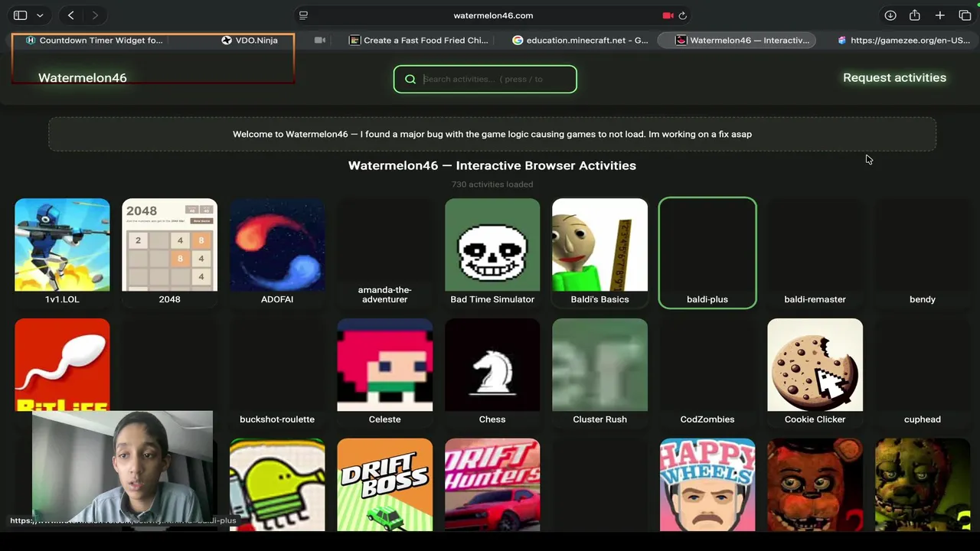The height and width of the screenshot is (551, 980).
Task: Switch to Create a Fast Food Fried Chi... tab
Action: [x=419, y=41]
